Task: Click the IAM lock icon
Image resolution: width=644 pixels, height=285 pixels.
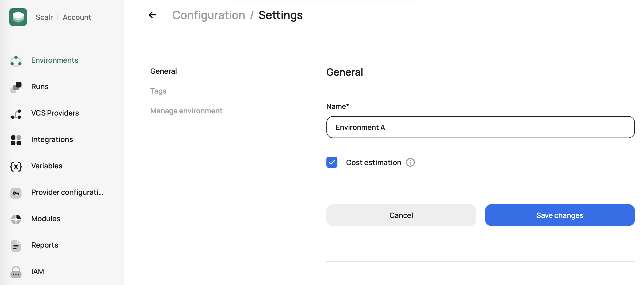Action: [16, 272]
